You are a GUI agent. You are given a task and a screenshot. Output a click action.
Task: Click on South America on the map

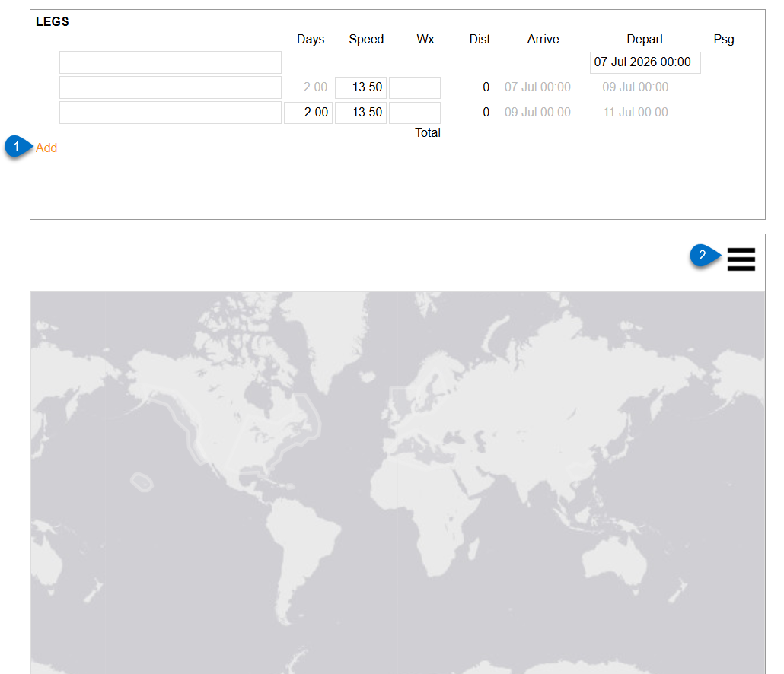click(300, 545)
